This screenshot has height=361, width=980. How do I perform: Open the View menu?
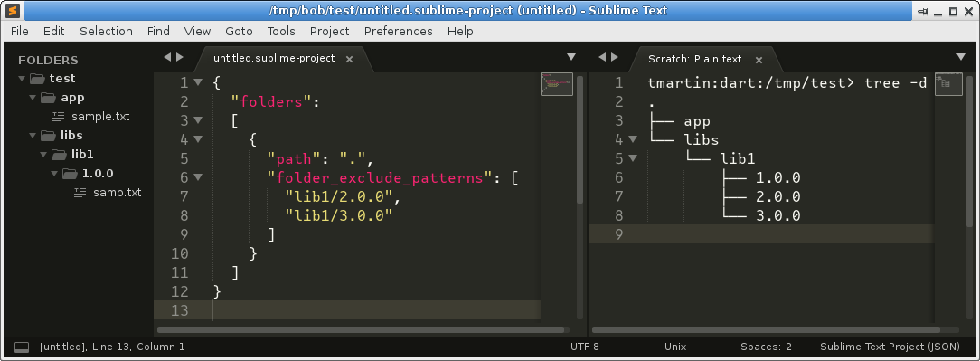[x=197, y=32]
